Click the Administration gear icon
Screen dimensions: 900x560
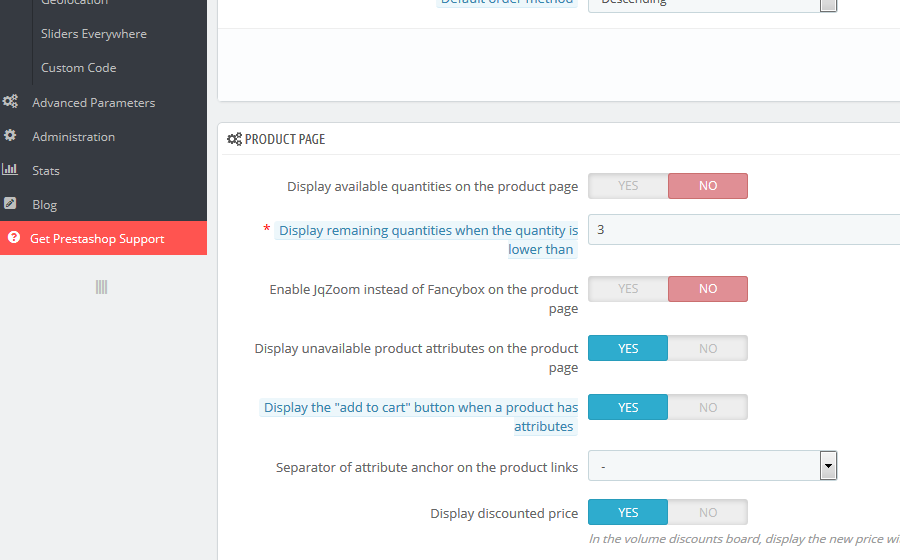pyautogui.click(x=10, y=136)
